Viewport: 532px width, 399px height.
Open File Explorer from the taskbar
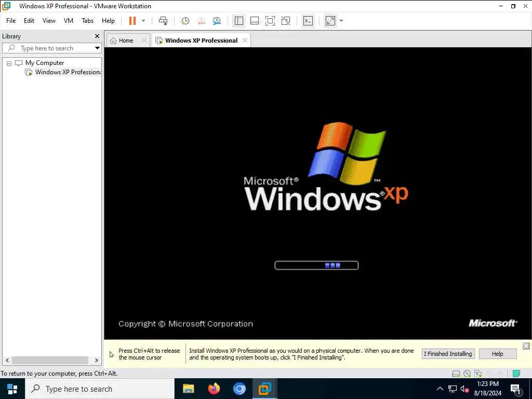(x=188, y=389)
